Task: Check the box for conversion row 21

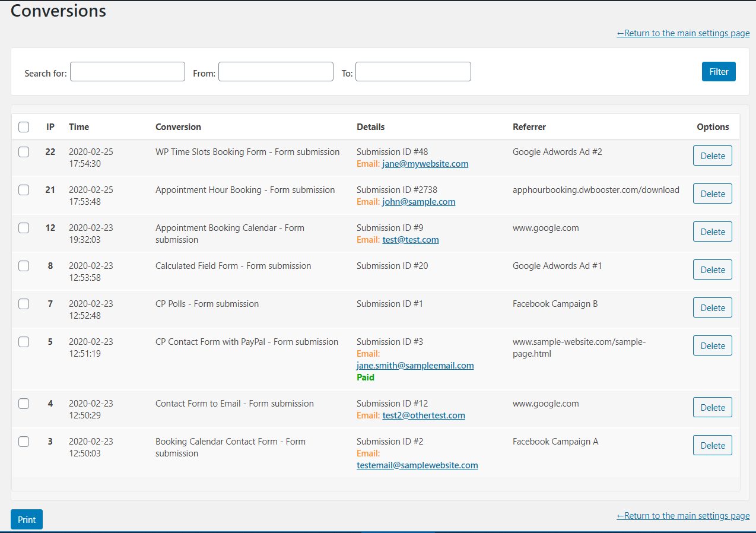Action: (x=24, y=190)
